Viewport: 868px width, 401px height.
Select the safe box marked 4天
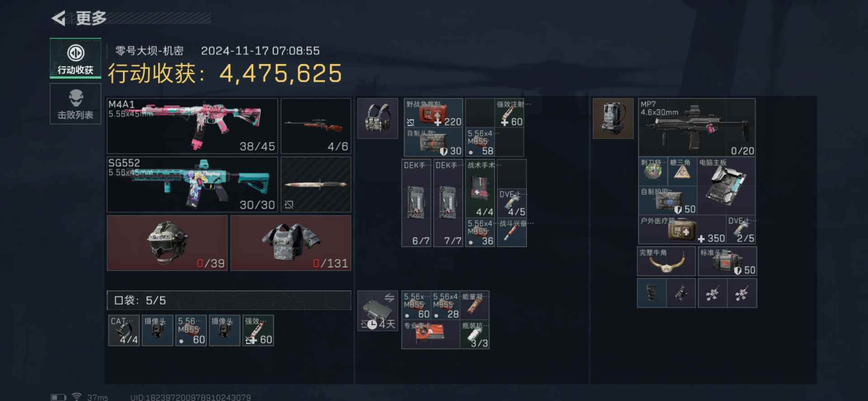coord(378,311)
